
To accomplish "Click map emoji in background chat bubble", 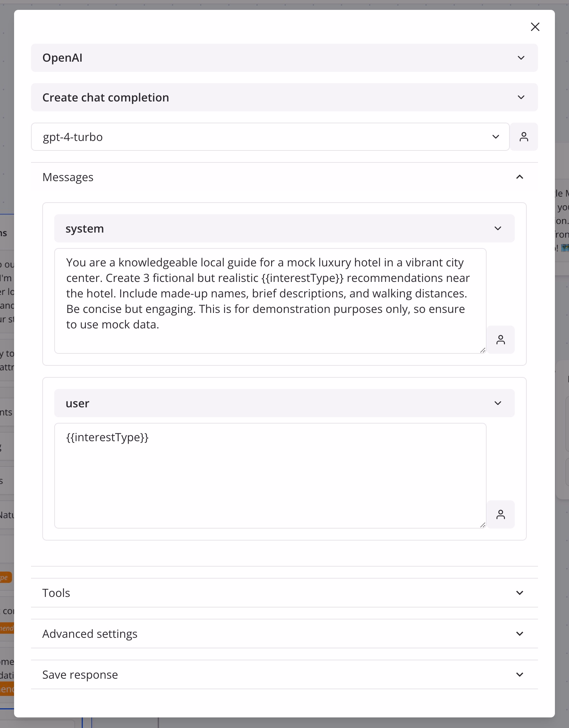I will (x=565, y=248).
